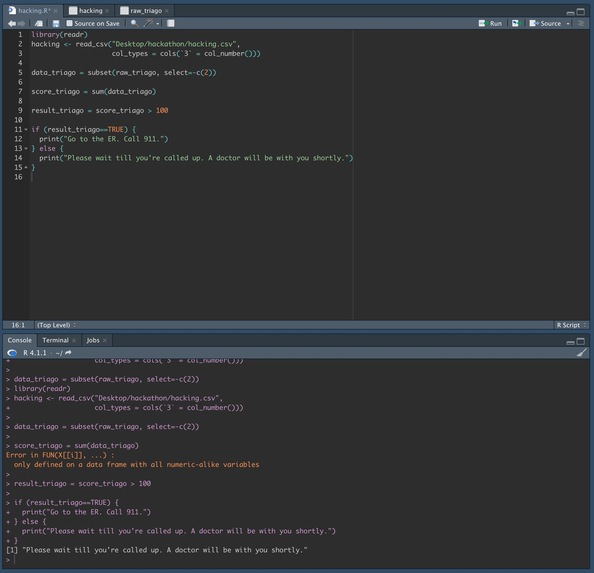Click the console input prompt line
The height and width of the screenshot is (573, 594).
pos(295,559)
